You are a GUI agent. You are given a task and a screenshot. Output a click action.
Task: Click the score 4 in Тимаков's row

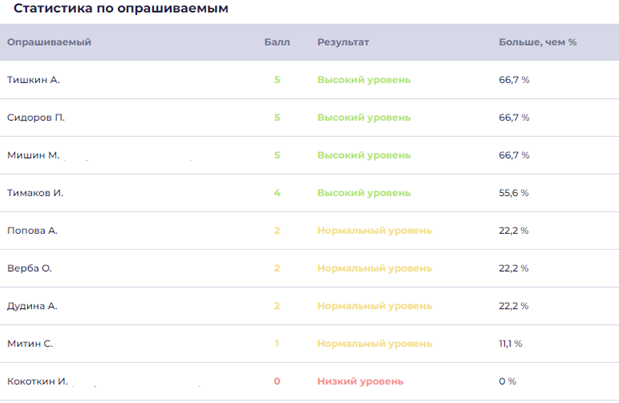click(x=277, y=193)
